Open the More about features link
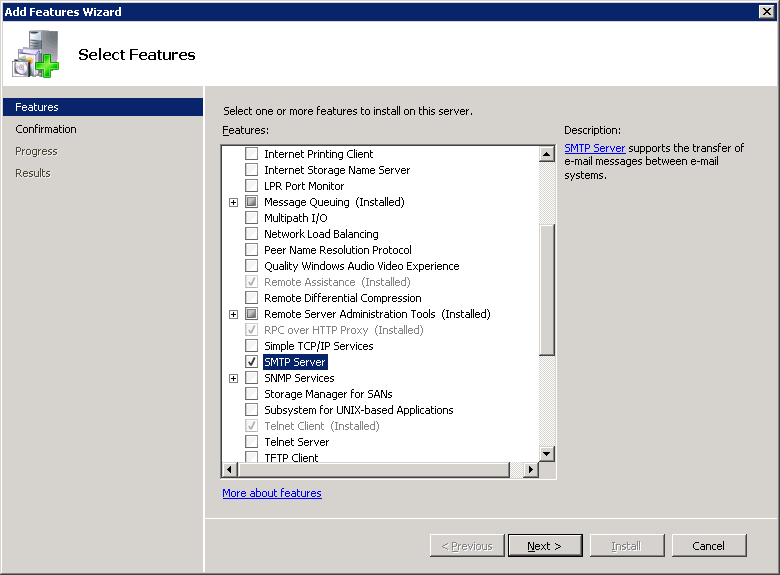The width and height of the screenshot is (780, 575). [x=272, y=493]
